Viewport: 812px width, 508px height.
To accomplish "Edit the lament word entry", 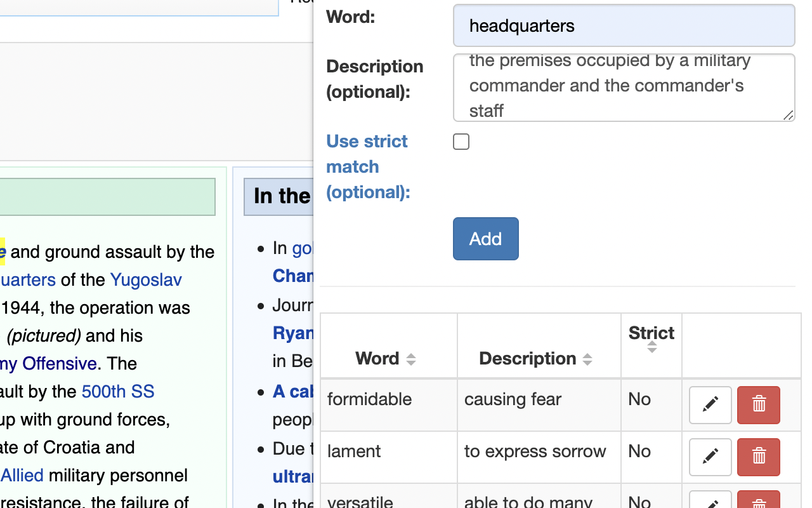I will (710, 457).
